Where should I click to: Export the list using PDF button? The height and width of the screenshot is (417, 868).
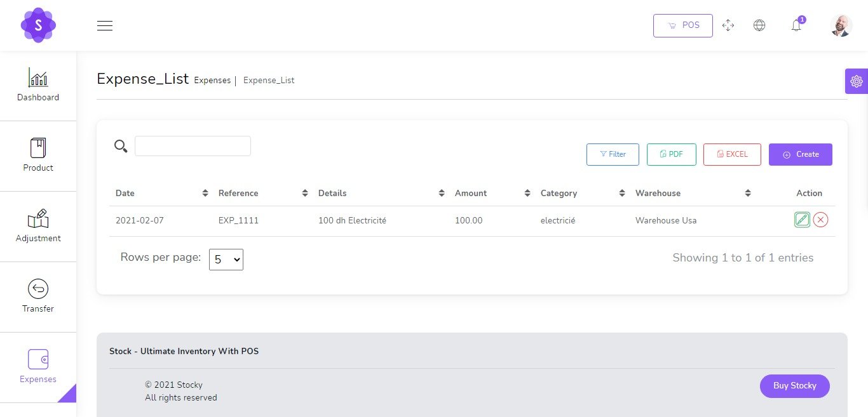click(671, 154)
